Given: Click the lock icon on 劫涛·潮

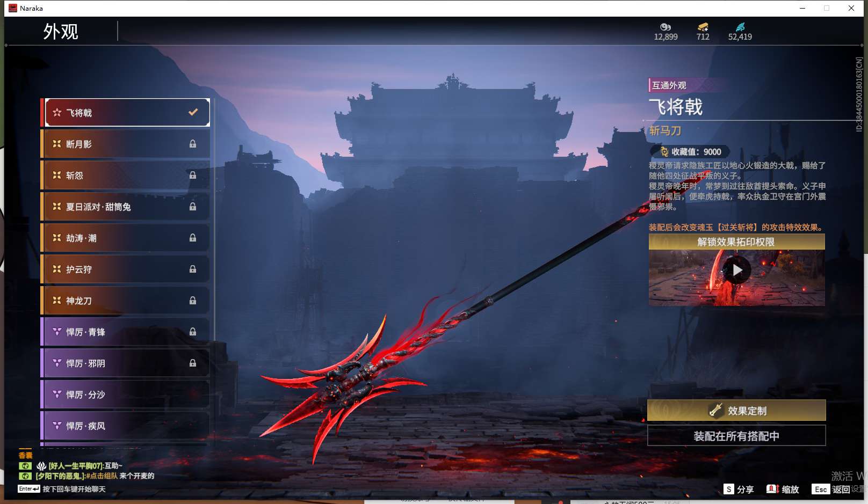Looking at the screenshot, I should [193, 238].
